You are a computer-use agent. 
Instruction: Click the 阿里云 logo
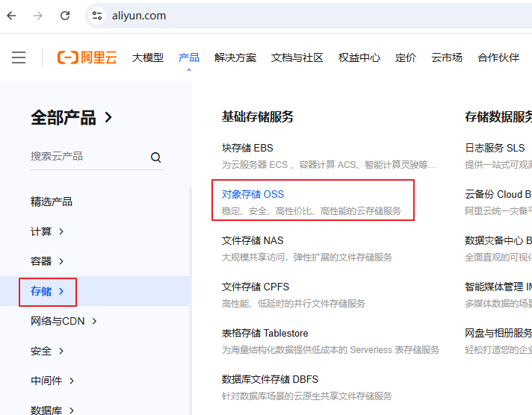point(87,57)
